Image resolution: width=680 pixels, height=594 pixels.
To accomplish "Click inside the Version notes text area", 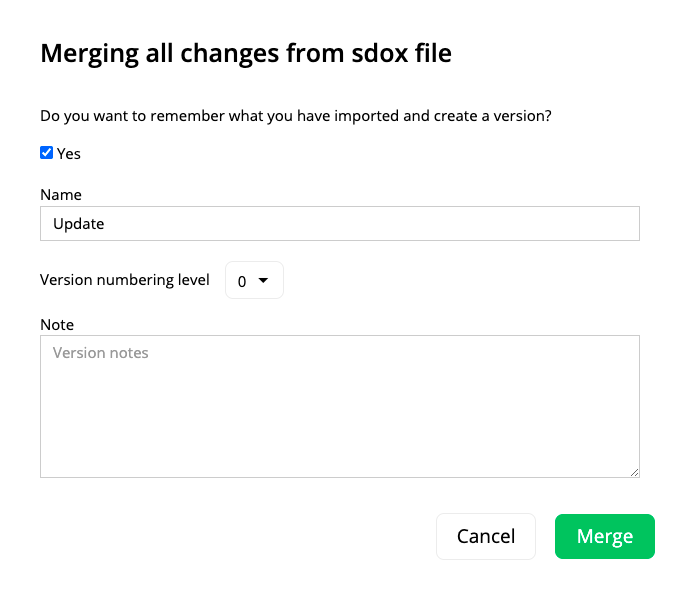I will [x=340, y=406].
